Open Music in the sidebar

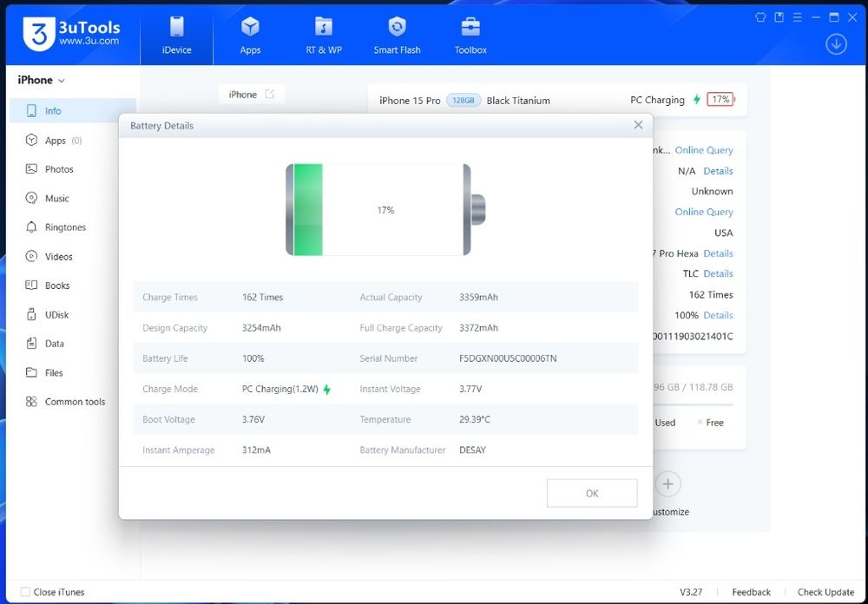(x=56, y=199)
